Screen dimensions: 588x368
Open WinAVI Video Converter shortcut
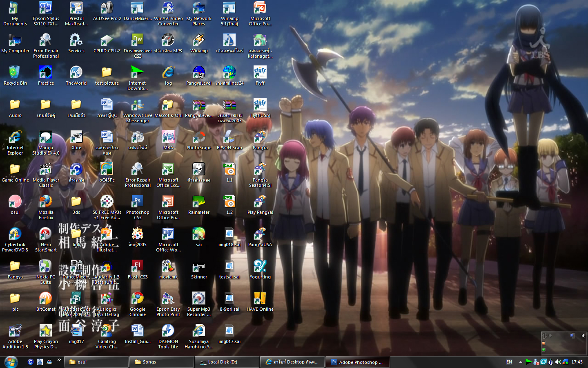(x=168, y=13)
